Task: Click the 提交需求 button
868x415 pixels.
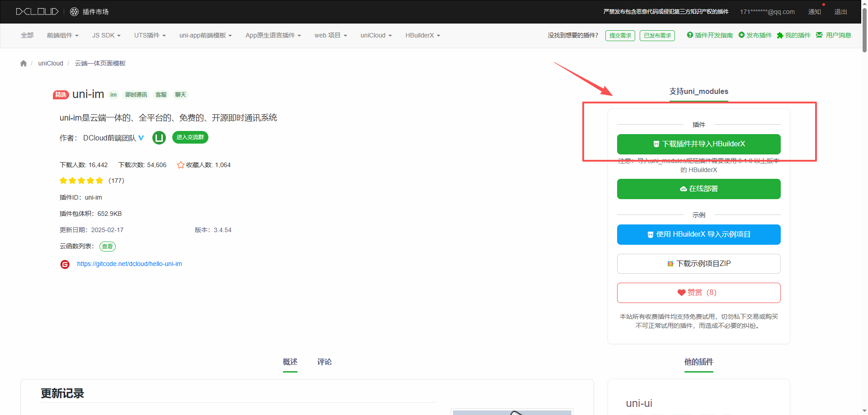Action: [x=620, y=36]
